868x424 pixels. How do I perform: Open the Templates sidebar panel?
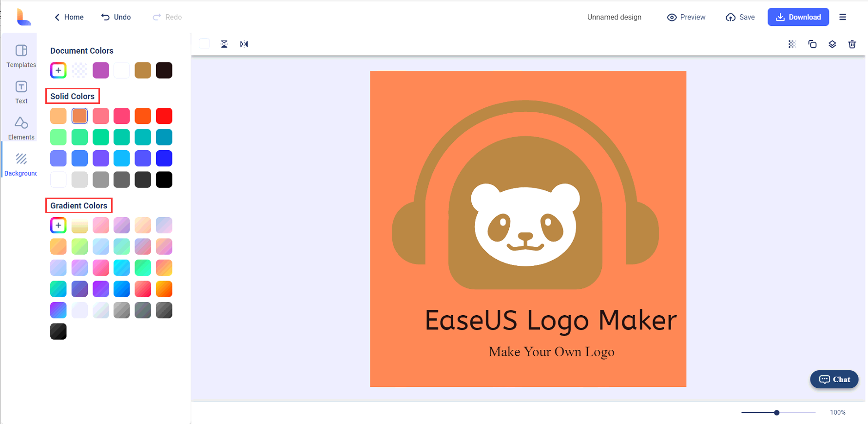pos(21,56)
